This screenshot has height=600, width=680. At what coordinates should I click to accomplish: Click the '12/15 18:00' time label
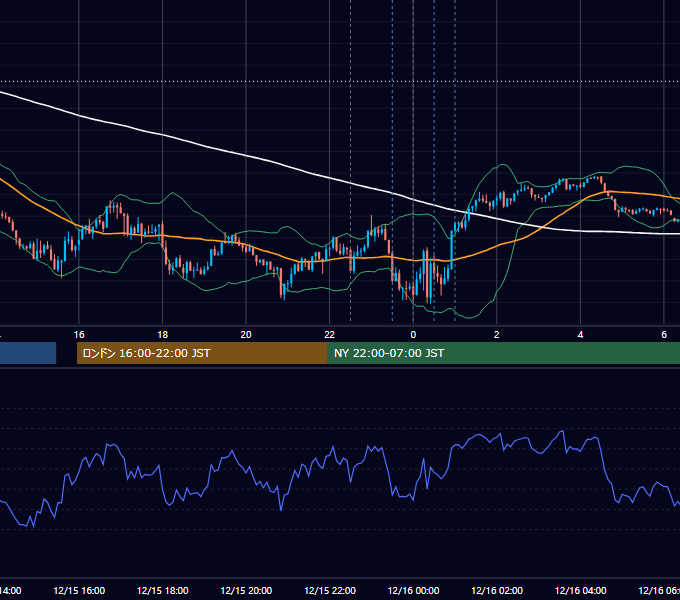(163, 590)
